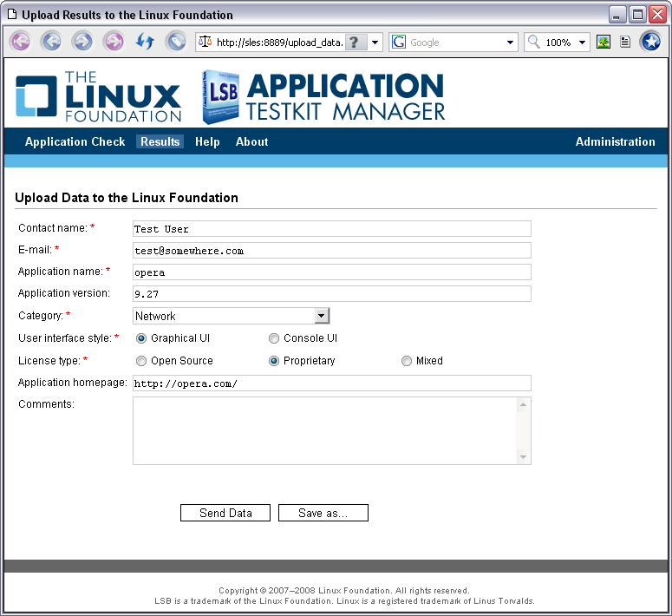Click the LSB box logo image

coord(220,97)
